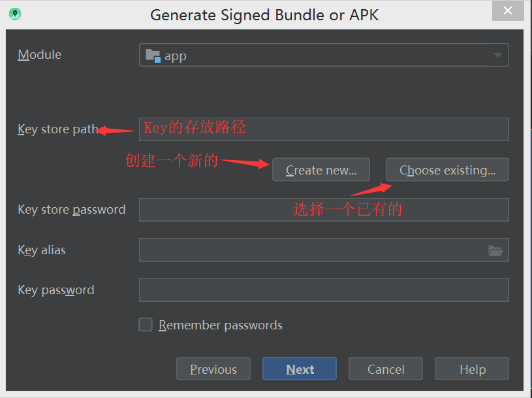The image size is (532, 398).
Task: Tick the Remember passwords checkbox
Action: (146, 324)
